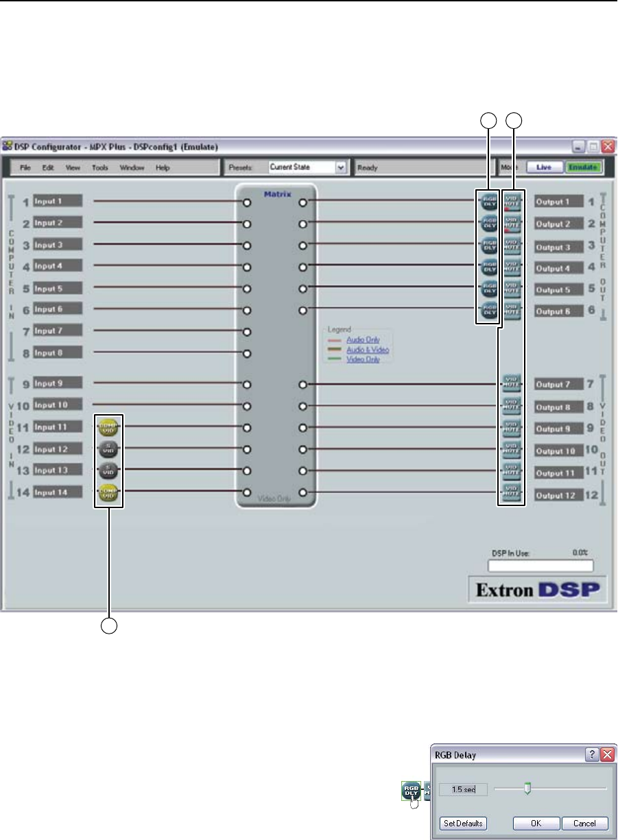Click Input 14 matrix node
Screen dimensions: 618x840
247,492
